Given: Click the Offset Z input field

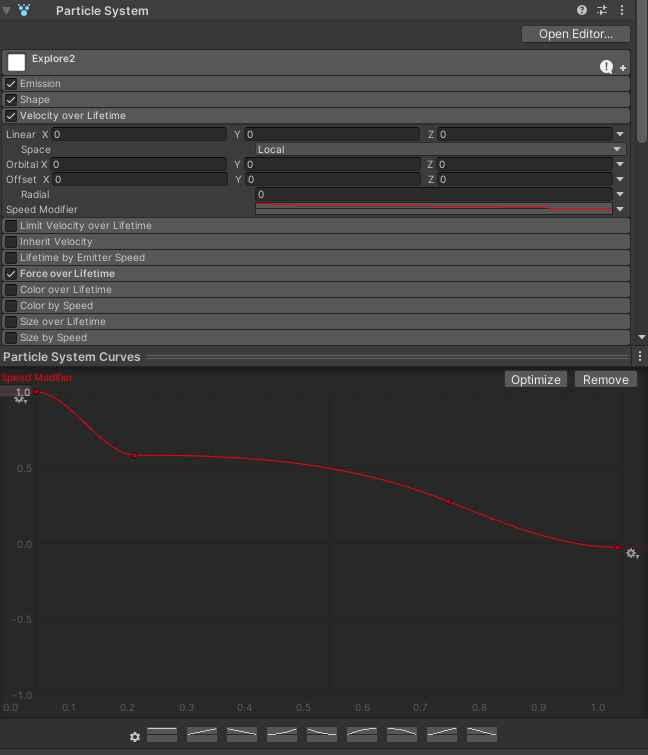Looking at the screenshot, I should tap(525, 179).
